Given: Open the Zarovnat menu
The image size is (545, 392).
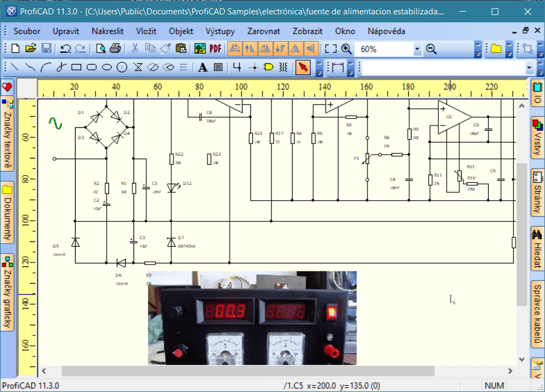Looking at the screenshot, I should [264, 31].
